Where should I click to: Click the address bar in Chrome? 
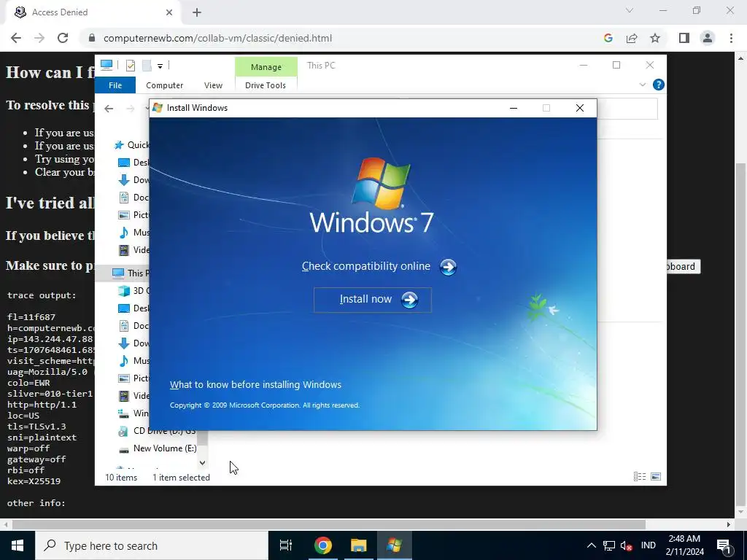click(341, 38)
